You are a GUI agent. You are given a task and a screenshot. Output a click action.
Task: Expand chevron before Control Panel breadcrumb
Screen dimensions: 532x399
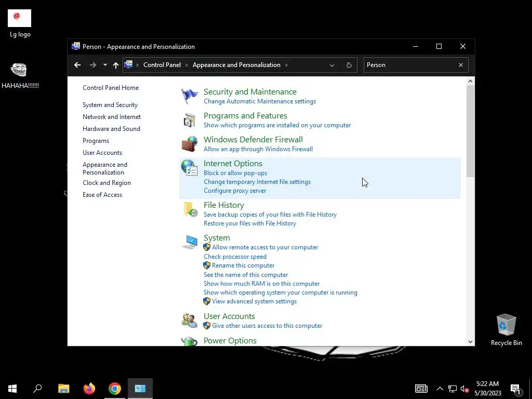pyautogui.click(x=137, y=65)
